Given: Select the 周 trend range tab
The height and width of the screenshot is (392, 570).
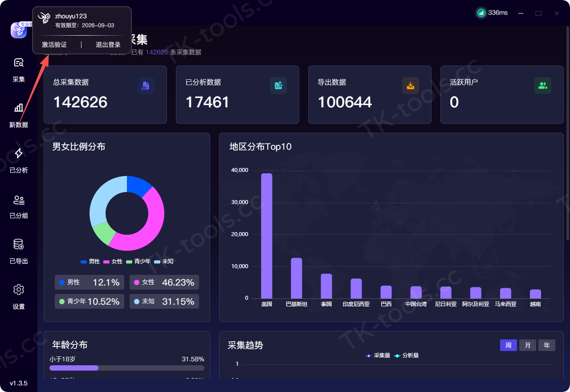Looking at the screenshot, I should coord(509,345).
